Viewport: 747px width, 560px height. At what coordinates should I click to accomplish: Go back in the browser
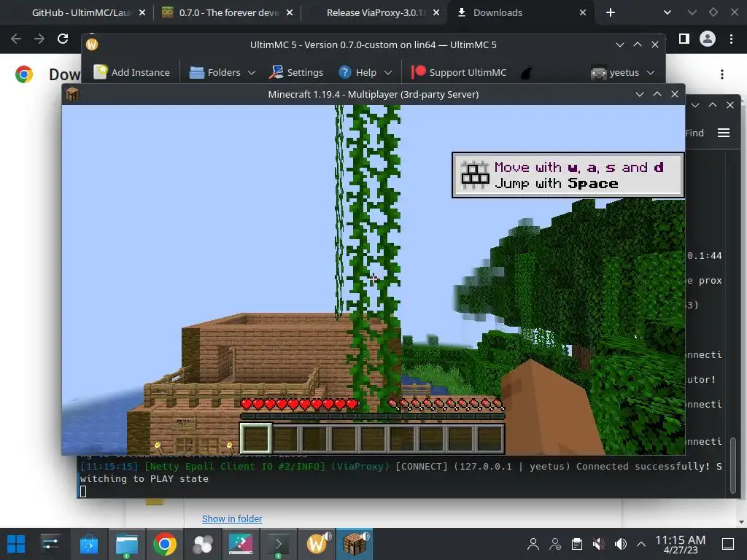click(16, 39)
